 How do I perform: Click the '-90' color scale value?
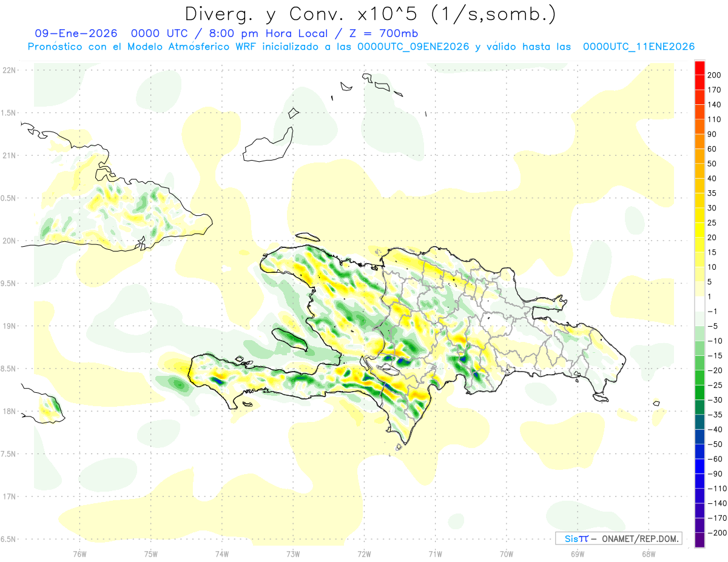[x=714, y=474]
